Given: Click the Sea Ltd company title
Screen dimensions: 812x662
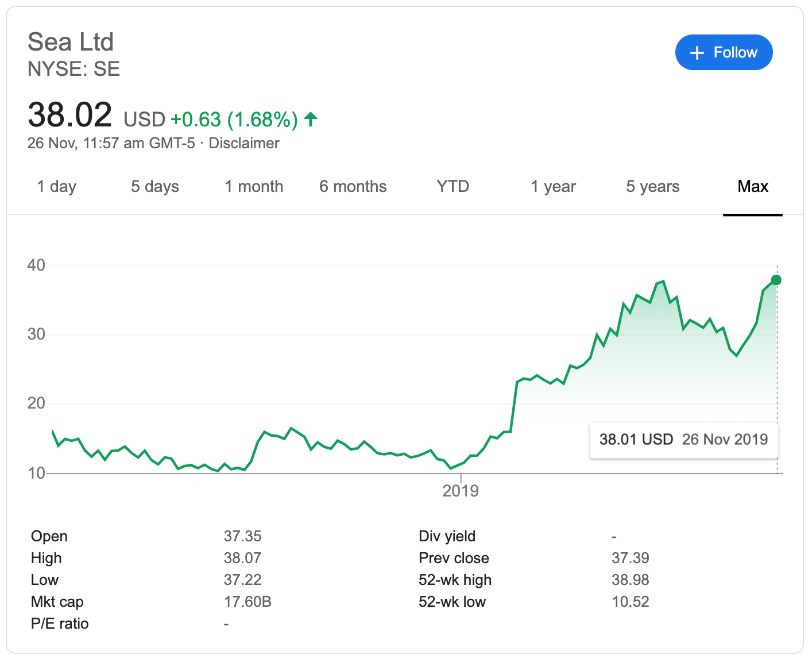Looking at the screenshot, I should click(71, 42).
